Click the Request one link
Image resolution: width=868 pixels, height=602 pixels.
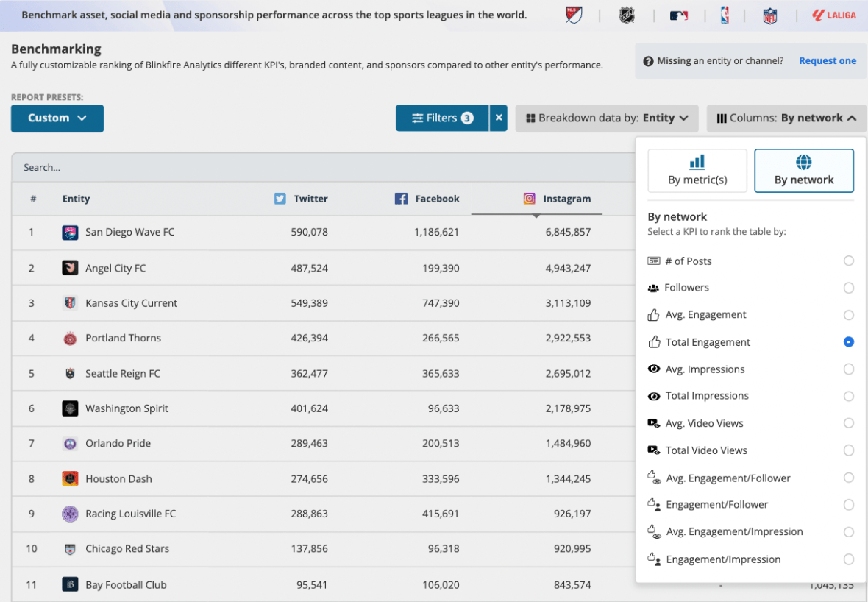click(828, 60)
